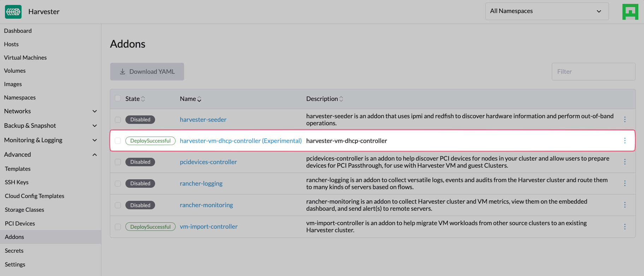The width and height of the screenshot is (644, 276).
Task: Tick the select-all checkbox in table header
Action: (x=118, y=98)
